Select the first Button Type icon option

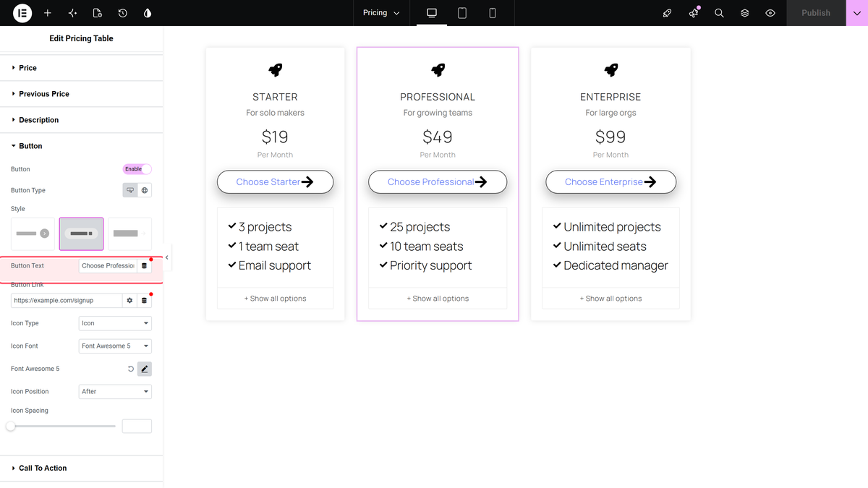[130, 190]
